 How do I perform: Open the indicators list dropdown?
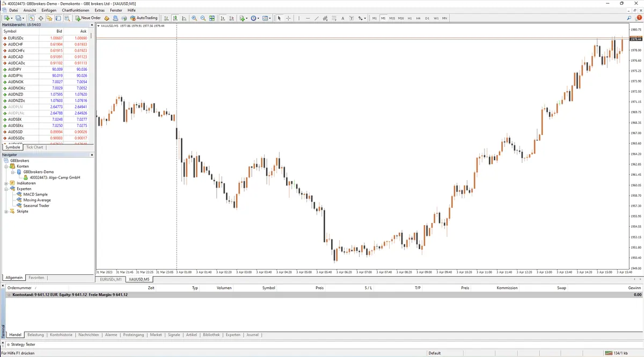coord(247,18)
